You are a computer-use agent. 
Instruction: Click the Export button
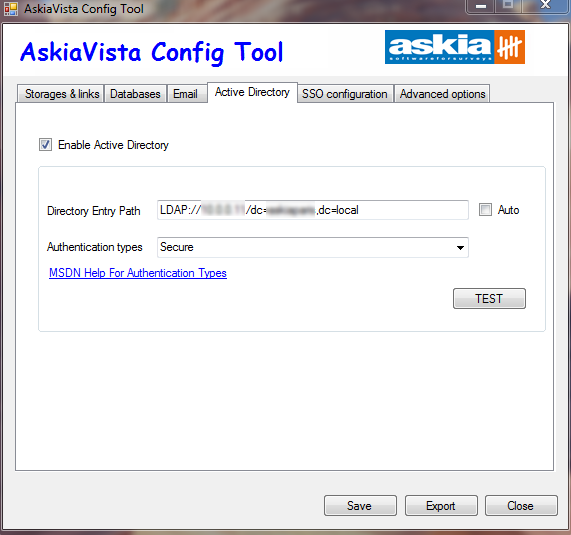[441, 506]
